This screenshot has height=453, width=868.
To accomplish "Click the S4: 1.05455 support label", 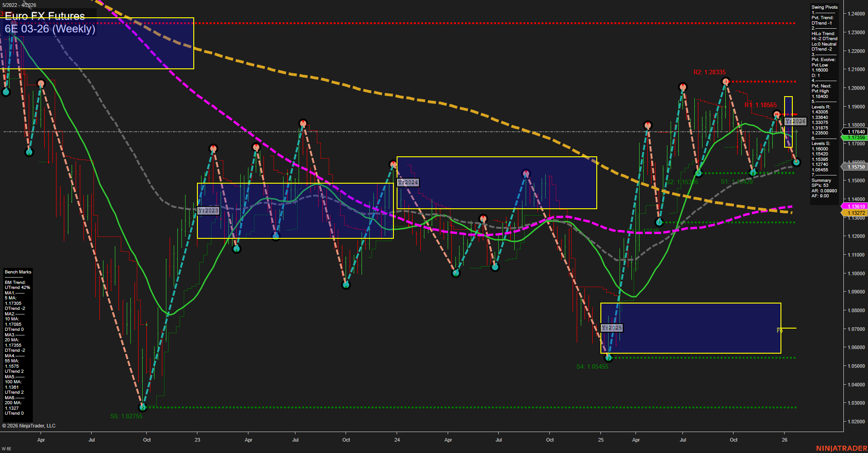I will [593, 366].
